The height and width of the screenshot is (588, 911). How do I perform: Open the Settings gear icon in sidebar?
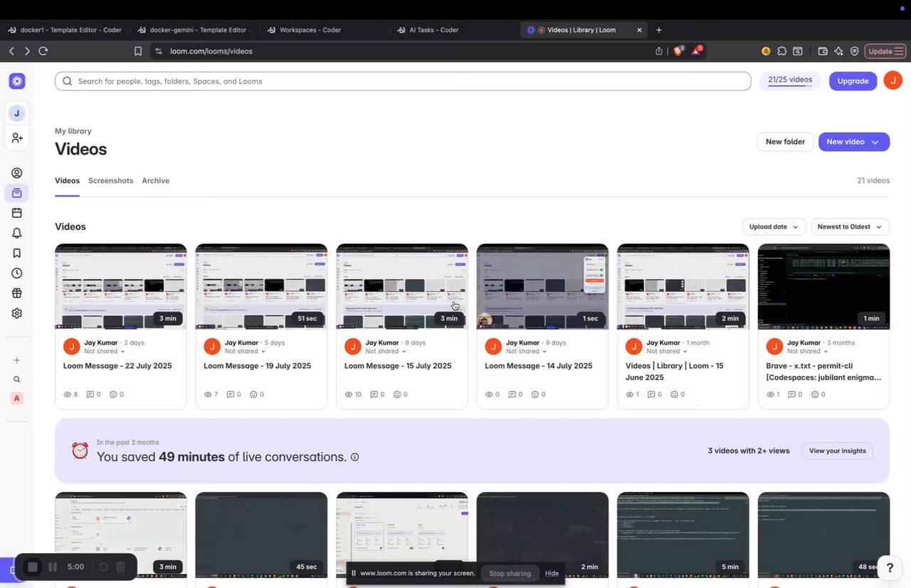17,313
